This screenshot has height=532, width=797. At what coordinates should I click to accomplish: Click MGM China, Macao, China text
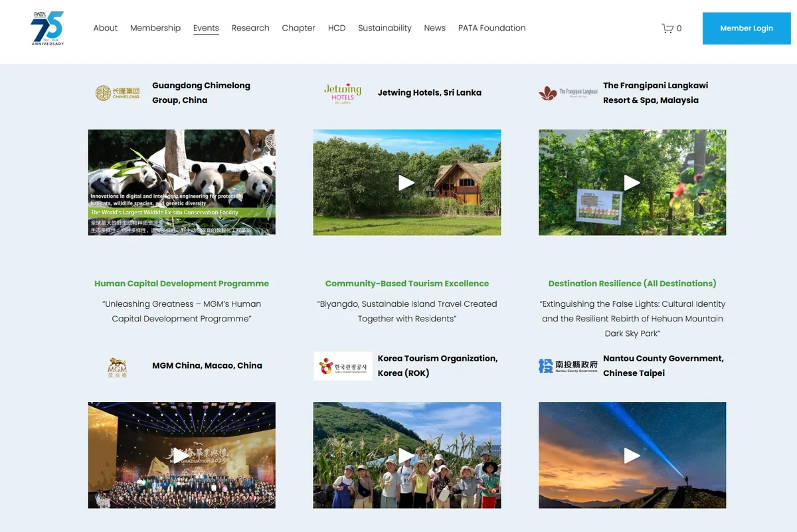[207, 366]
